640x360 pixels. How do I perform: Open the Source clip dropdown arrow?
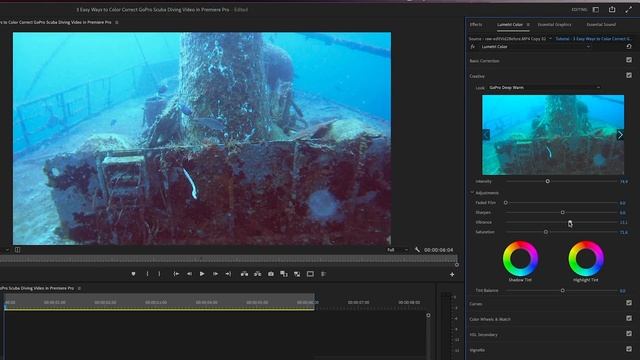[x=550, y=39]
